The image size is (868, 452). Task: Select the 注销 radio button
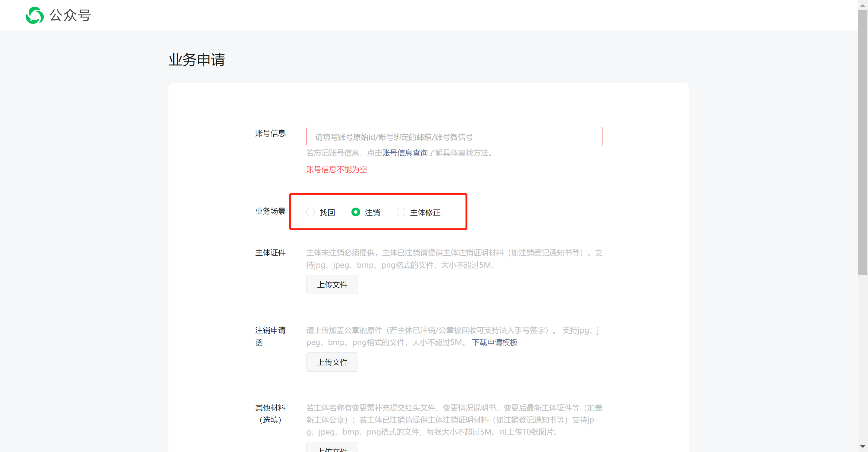[x=356, y=212]
